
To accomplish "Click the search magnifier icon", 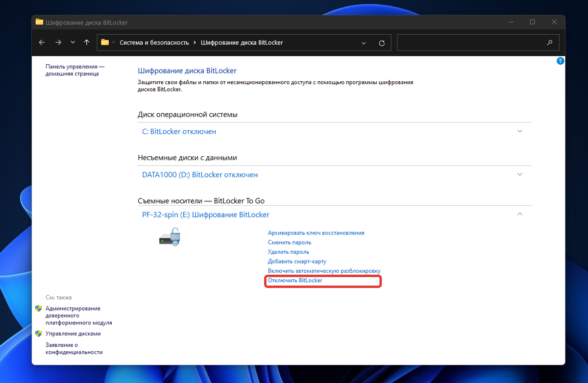I will tap(549, 43).
